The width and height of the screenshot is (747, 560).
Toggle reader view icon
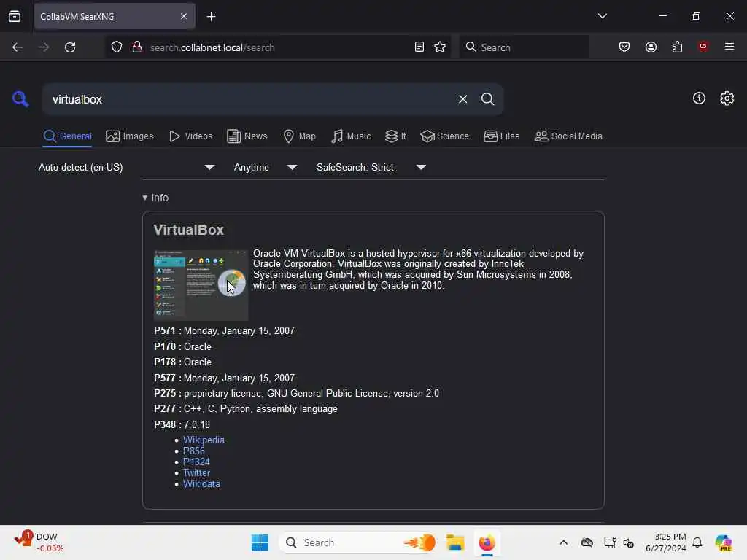(x=419, y=47)
